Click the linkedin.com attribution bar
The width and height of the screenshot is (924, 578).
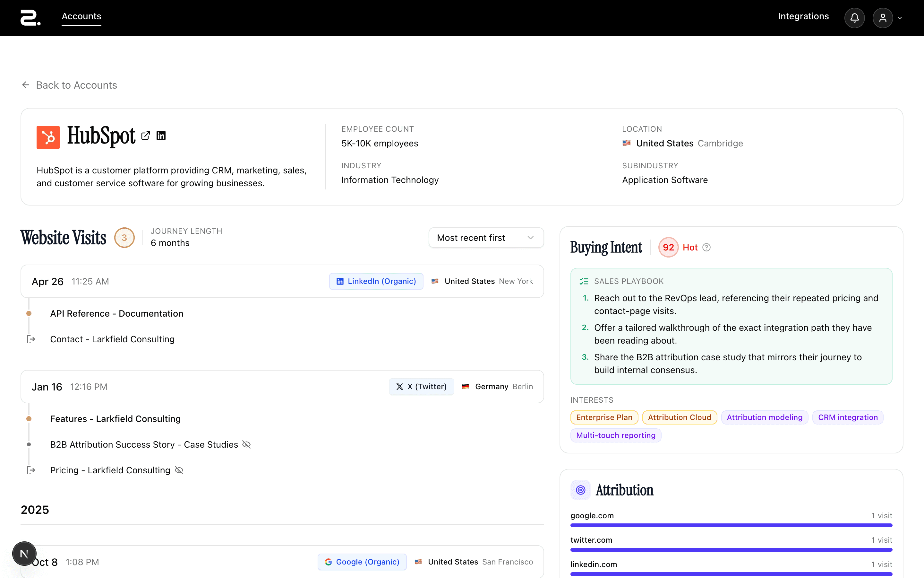tap(731, 574)
